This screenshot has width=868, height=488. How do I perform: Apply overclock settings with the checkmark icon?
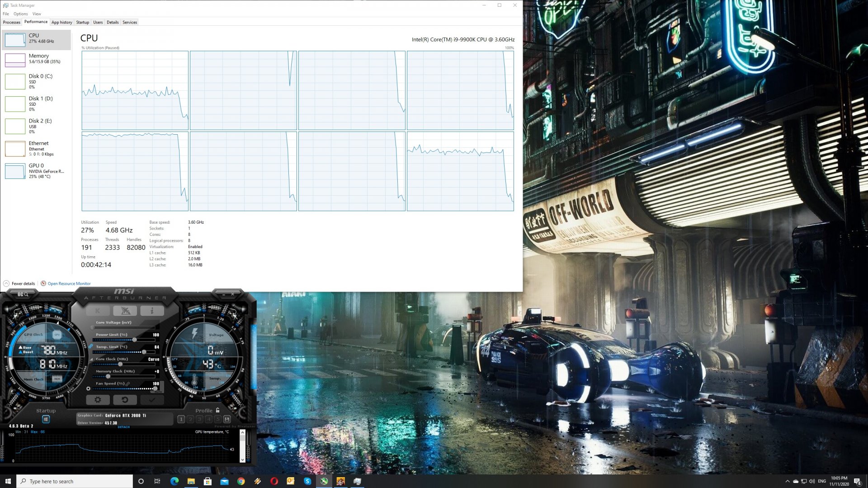152,399
